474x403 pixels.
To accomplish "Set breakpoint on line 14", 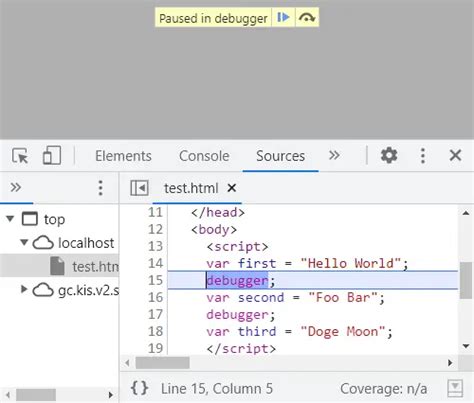I will tap(155, 263).
